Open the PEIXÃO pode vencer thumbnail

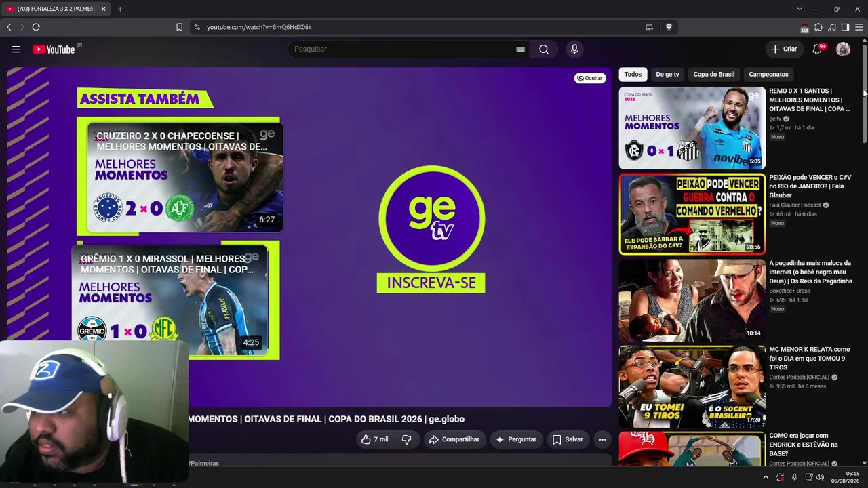point(692,213)
